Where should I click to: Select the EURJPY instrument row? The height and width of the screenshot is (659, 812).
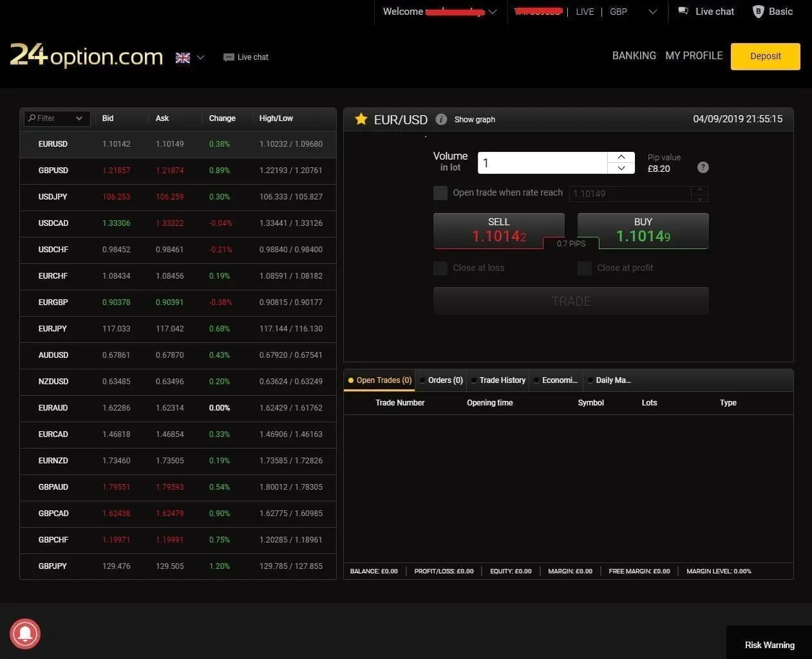click(x=178, y=329)
